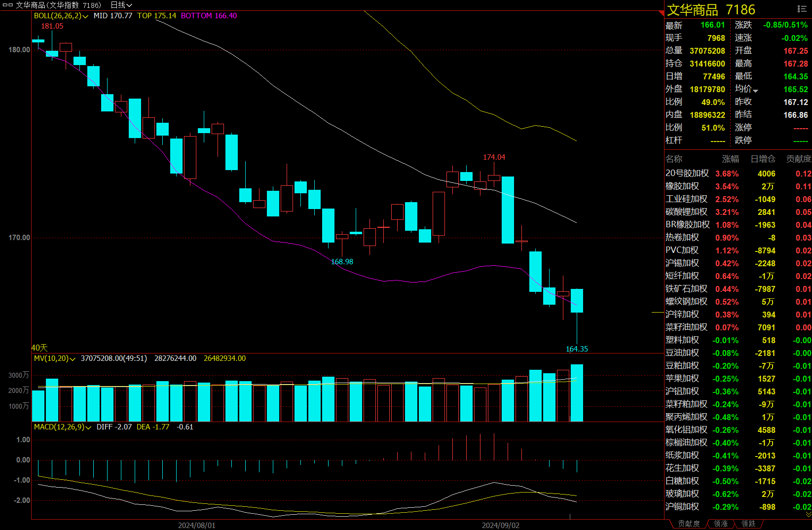Viewport: 812px width, 530px height.
Task: Sort by the 名称 column header
Action: pyautogui.click(x=674, y=159)
